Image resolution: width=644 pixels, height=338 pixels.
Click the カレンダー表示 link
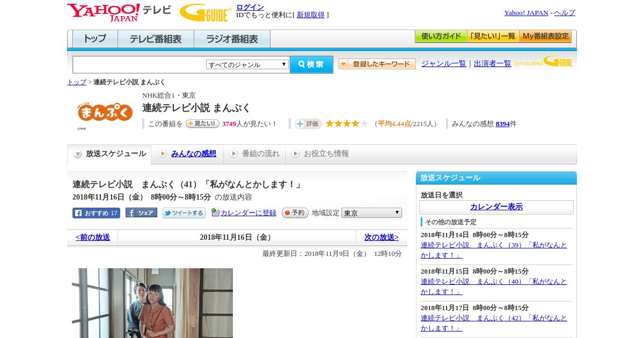[496, 207]
